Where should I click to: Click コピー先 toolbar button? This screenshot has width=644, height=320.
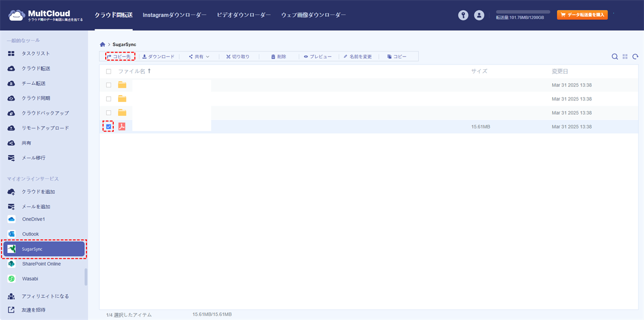coord(119,56)
